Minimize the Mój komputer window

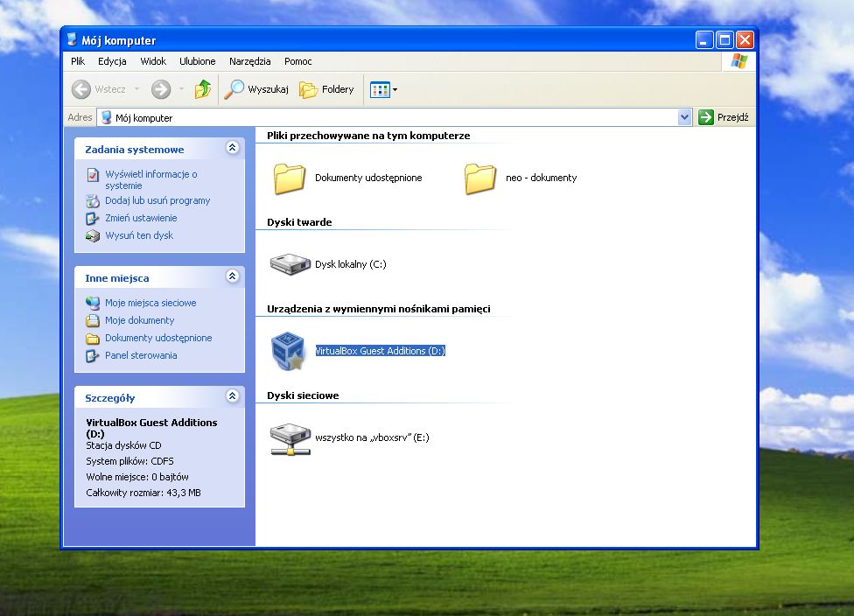coord(704,40)
